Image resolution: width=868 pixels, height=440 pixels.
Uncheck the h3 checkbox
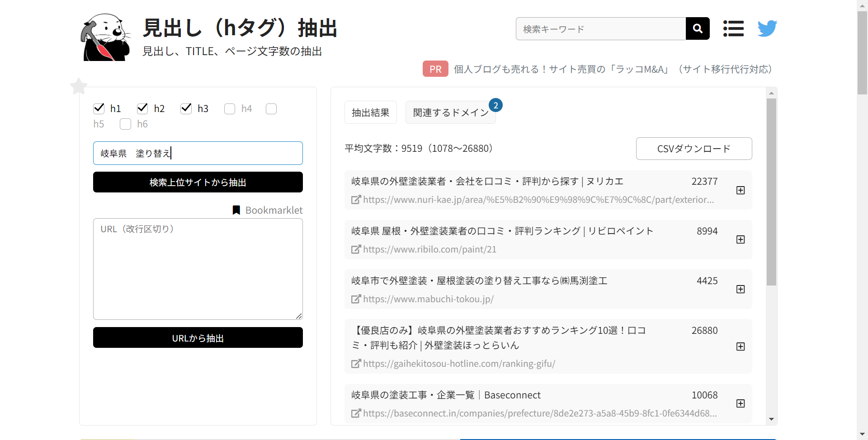pos(186,108)
